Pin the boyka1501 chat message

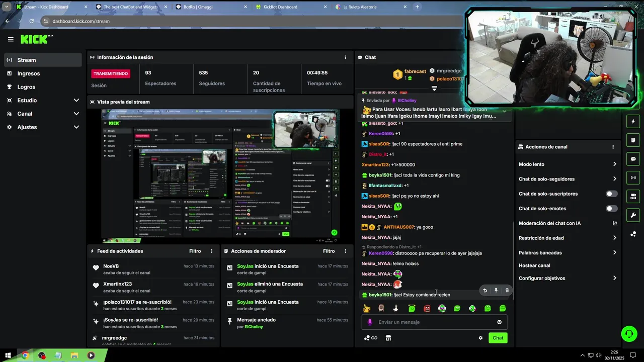click(x=496, y=290)
